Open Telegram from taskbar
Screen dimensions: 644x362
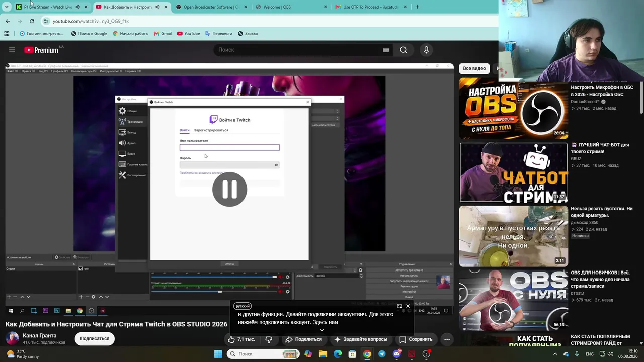pos(382,354)
